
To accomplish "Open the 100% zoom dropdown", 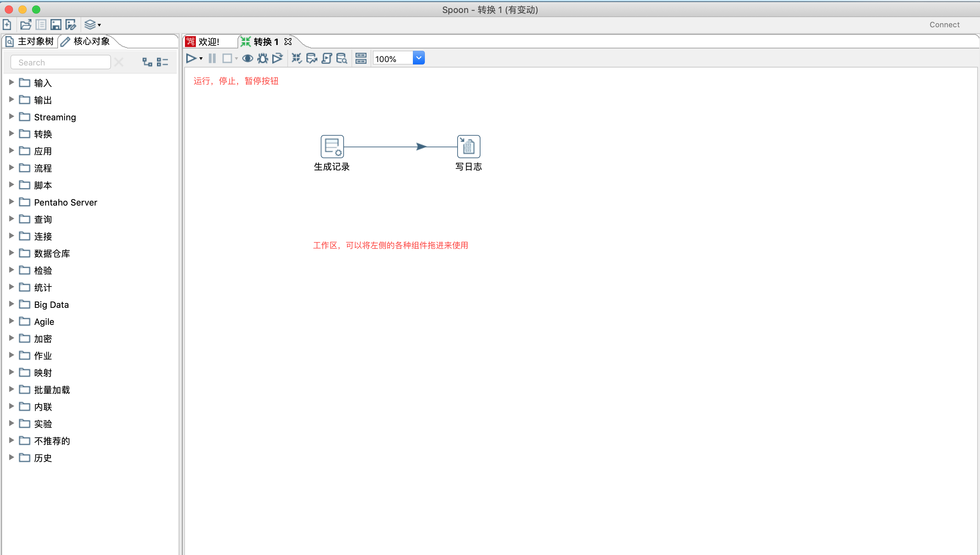I will 418,58.
